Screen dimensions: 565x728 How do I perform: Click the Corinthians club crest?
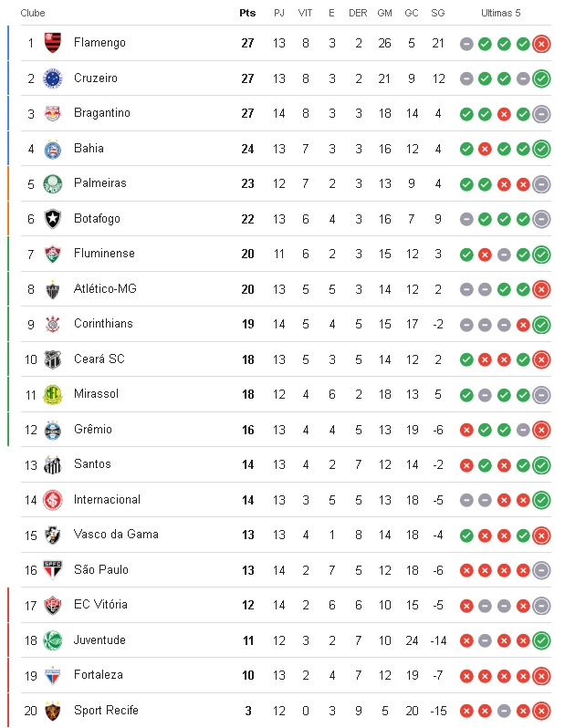53,324
